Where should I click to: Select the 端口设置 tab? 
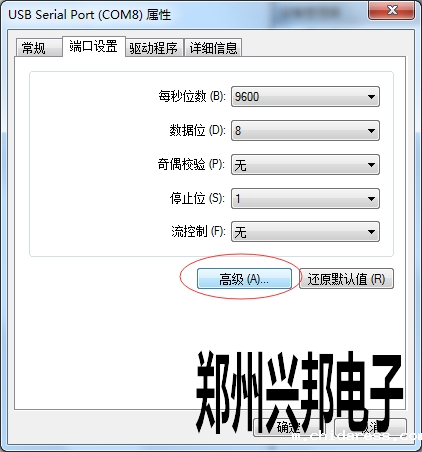pyautogui.click(x=94, y=46)
